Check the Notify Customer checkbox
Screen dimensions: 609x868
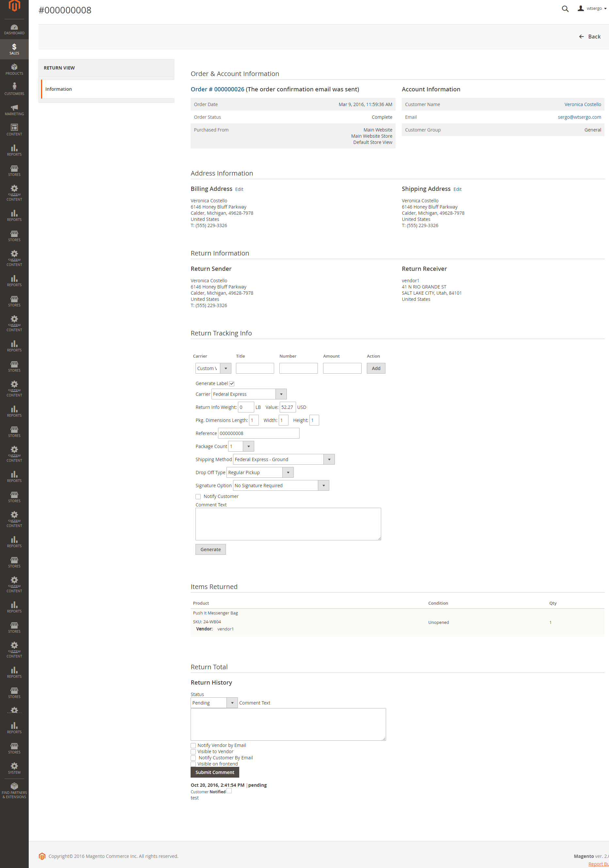(198, 497)
